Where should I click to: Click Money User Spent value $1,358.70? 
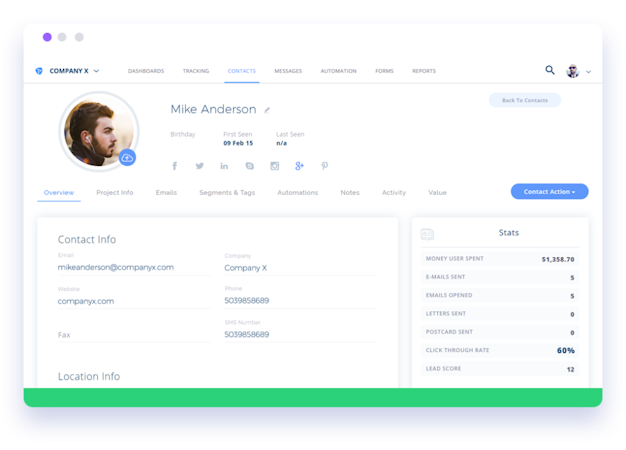pos(558,260)
